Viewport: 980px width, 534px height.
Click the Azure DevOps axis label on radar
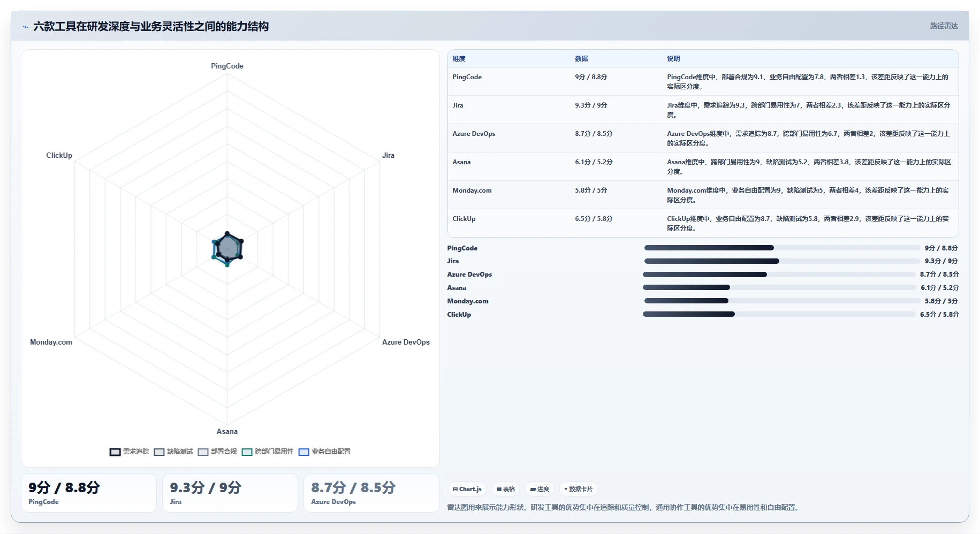406,342
